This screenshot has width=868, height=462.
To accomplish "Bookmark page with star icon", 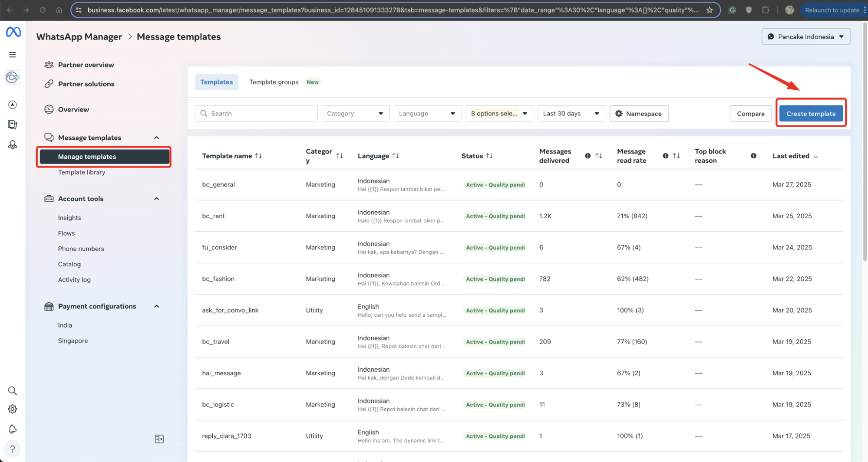I will click(x=710, y=10).
